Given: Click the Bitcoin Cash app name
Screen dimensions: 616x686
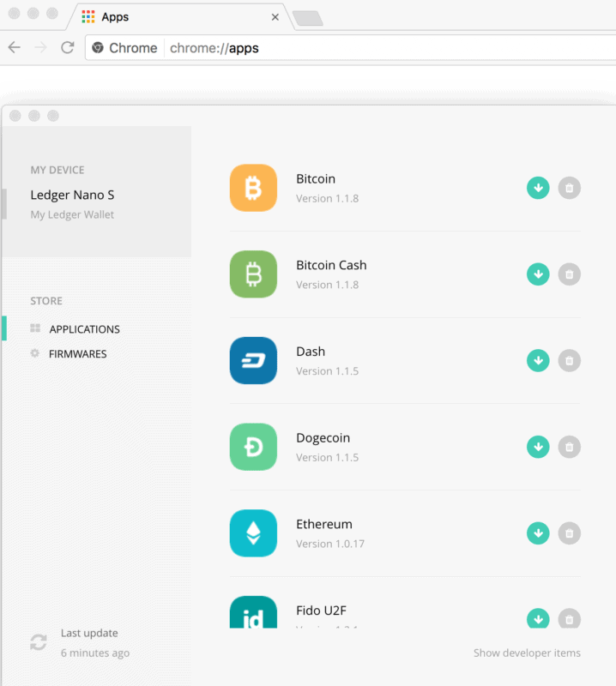Looking at the screenshot, I should pos(331,265).
